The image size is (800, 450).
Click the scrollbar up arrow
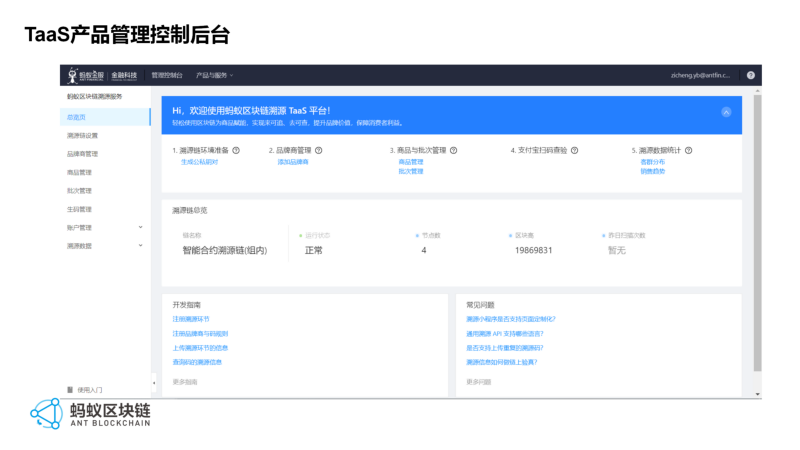[758, 90]
